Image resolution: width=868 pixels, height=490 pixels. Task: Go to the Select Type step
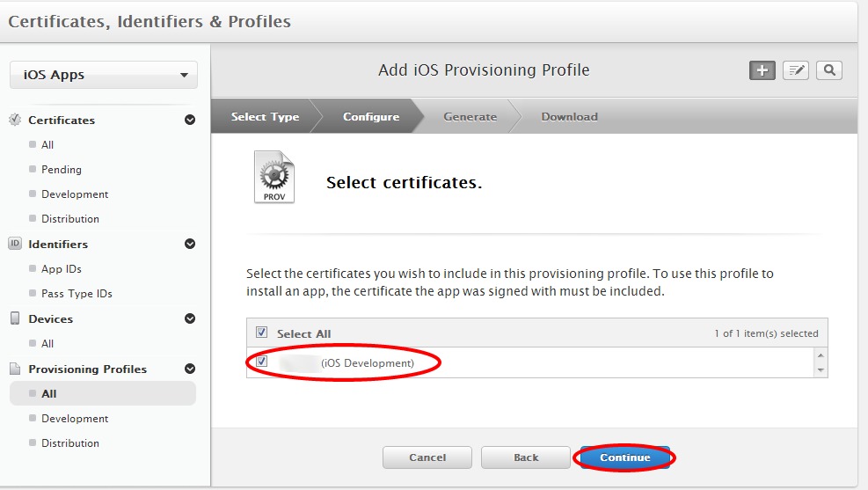(x=265, y=117)
